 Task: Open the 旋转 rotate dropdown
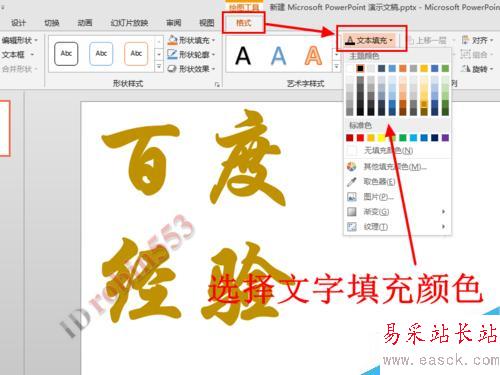click(x=477, y=69)
